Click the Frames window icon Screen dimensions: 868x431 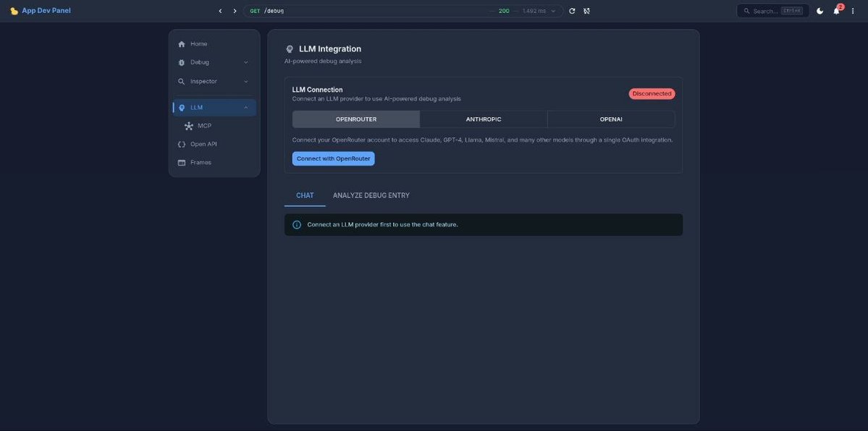pos(182,163)
